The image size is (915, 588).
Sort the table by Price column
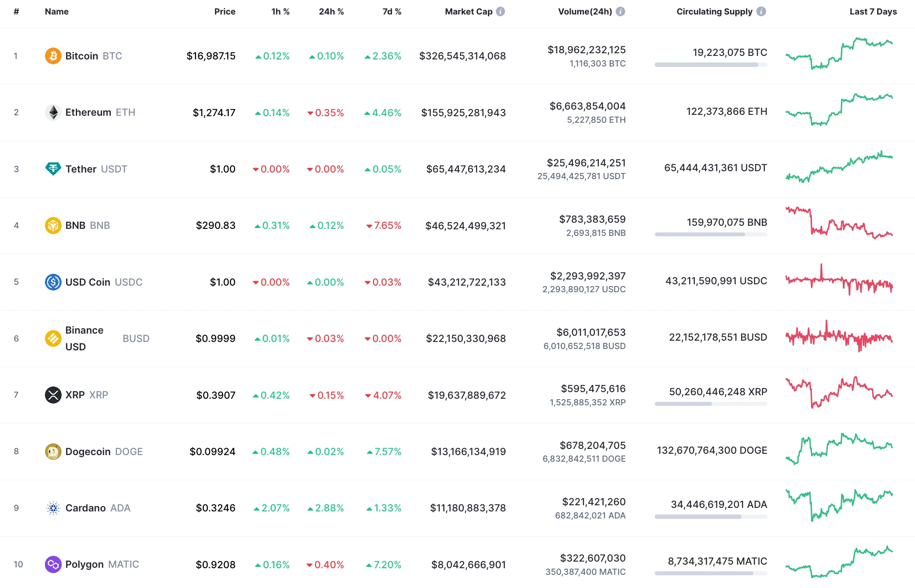coord(225,12)
